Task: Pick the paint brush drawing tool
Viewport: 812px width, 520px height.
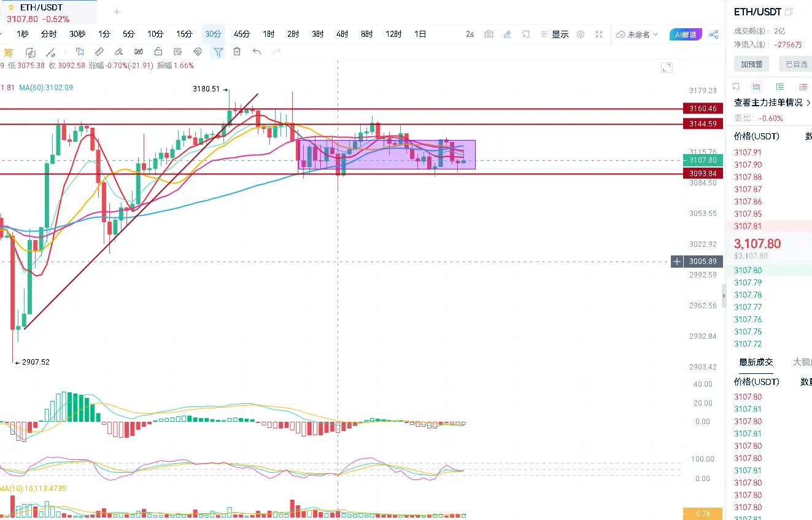Action: click(119, 52)
